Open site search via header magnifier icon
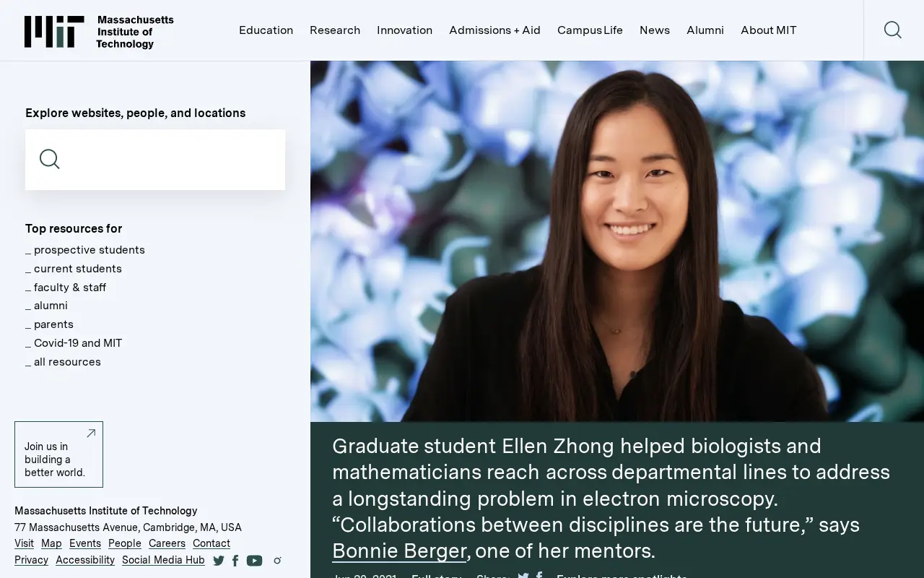 point(893,30)
